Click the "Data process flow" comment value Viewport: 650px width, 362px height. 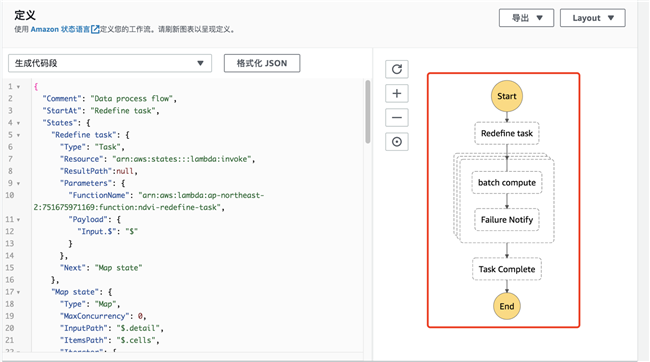pos(132,99)
